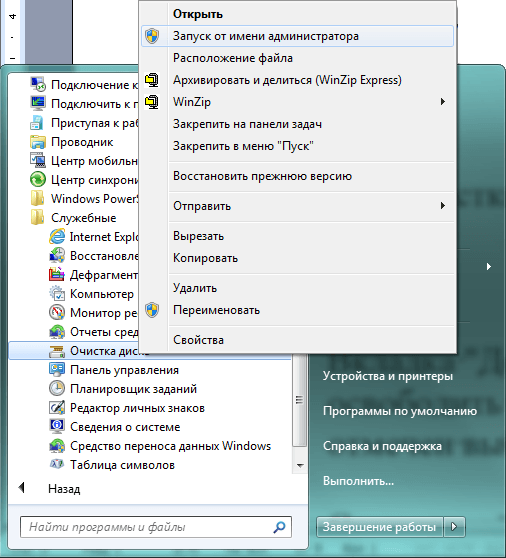Select Вырезать in the context menu

(199, 236)
